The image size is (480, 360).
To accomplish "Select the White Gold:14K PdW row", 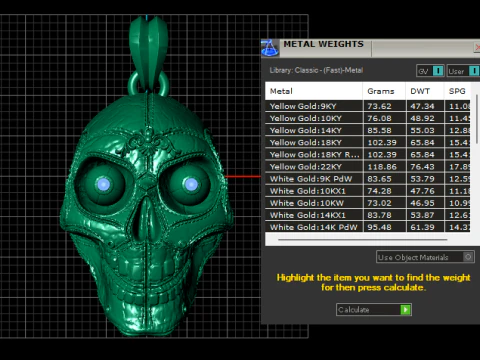I will pyautogui.click(x=368, y=227).
